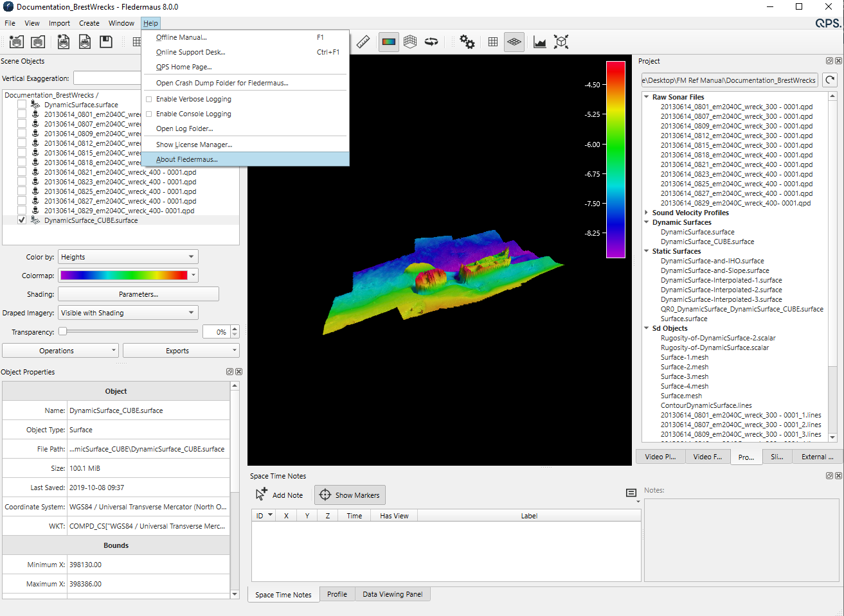Click the floppy disk save icon
Viewport: 844px width, 616px height.
pyautogui.click(x=106, y=42)
